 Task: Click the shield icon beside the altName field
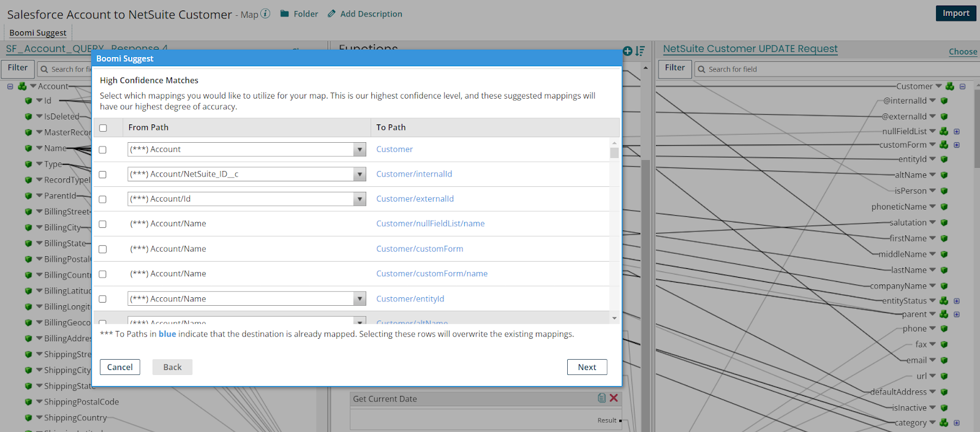tap(944, 175)
